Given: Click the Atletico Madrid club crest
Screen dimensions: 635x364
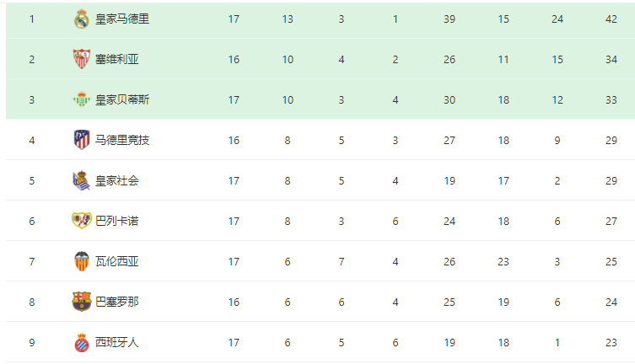Looking at the screenshot, I should (82, 140).
